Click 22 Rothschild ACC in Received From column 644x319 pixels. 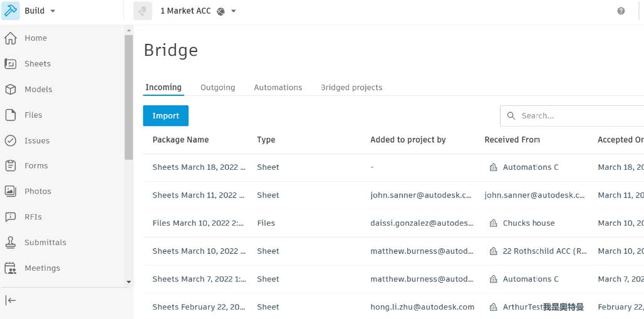click(545, 251)
